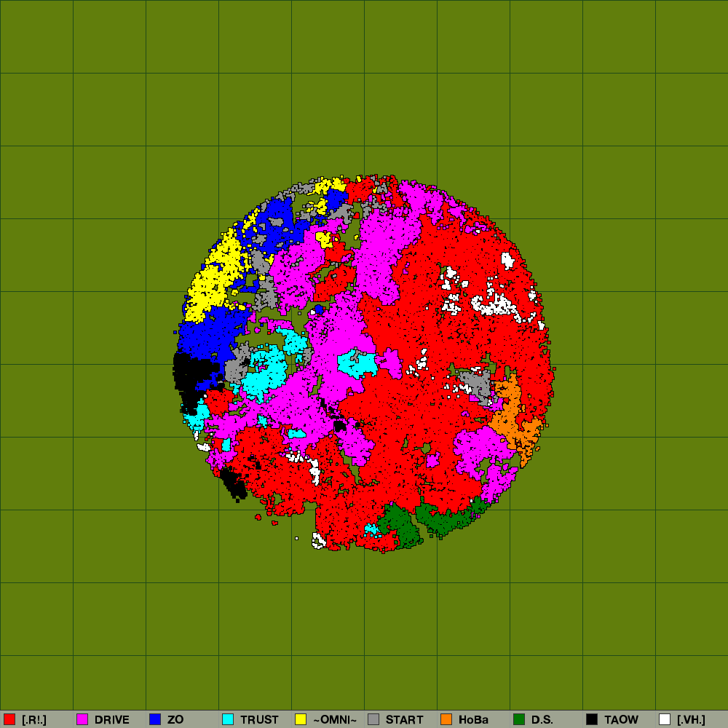
Task: Click the cyan TRUST legend swatch
Action: click(x=228, y=719)
